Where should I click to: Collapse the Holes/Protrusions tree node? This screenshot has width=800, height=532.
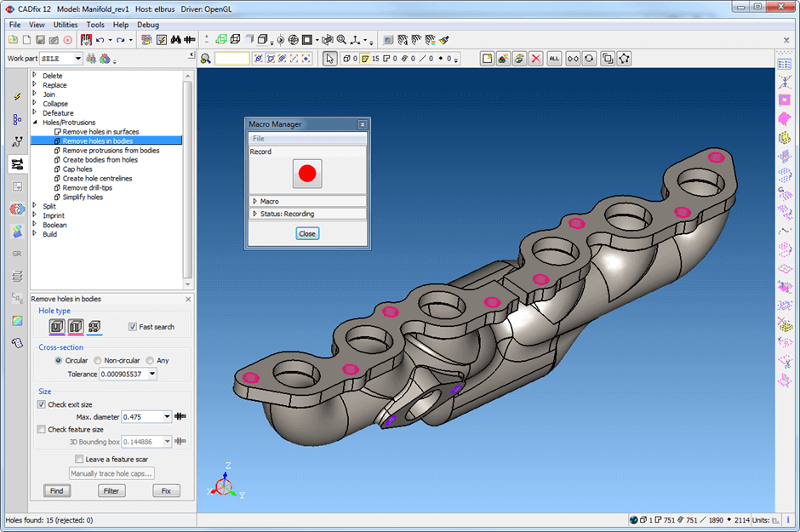click(x=35, y=123)
